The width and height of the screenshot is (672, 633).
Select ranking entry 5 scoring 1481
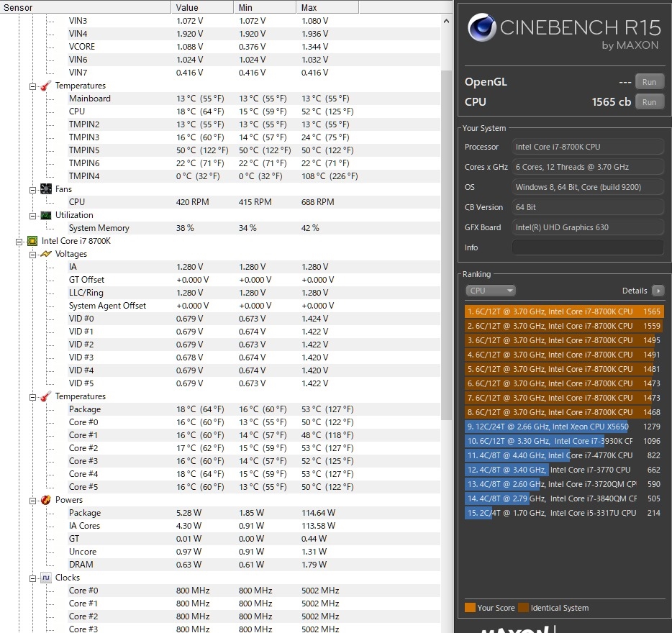tap(564, 369)
